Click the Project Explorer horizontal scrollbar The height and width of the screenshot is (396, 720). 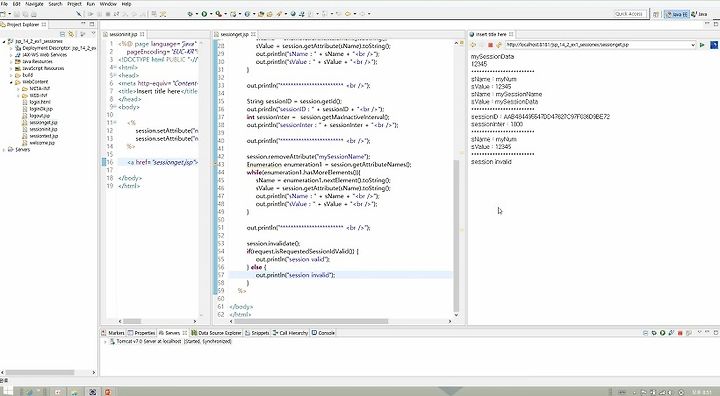39,372
